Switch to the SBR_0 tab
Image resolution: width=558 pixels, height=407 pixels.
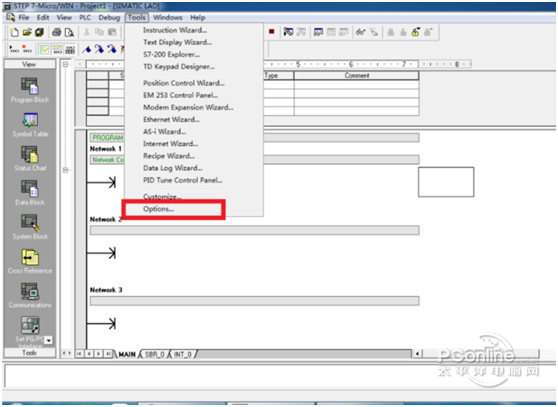tap(155, 354)
